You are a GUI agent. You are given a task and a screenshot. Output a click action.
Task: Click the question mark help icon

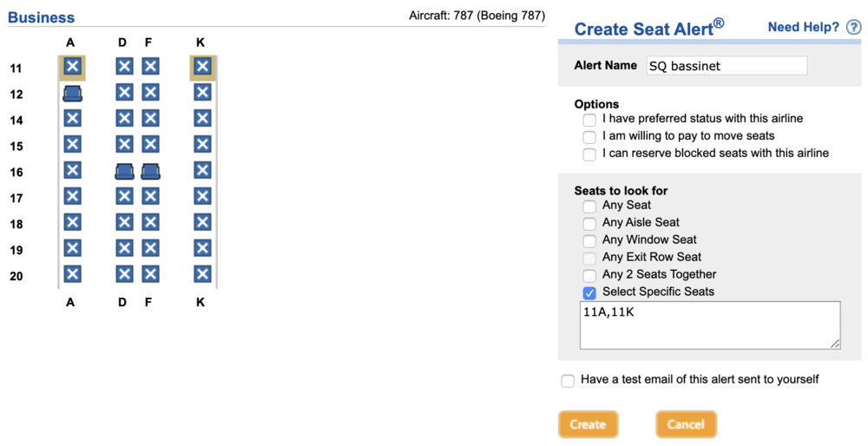pyautogui.click(x=853, y=28)
